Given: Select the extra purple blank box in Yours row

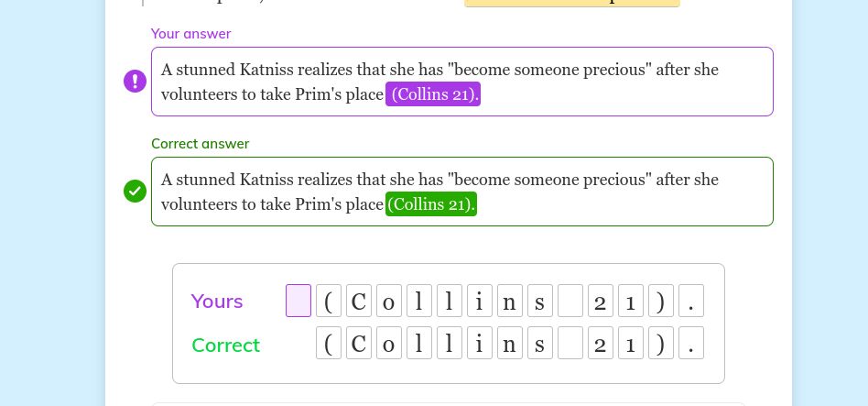Looking at the screenshot, I should (x=298, y=301).
